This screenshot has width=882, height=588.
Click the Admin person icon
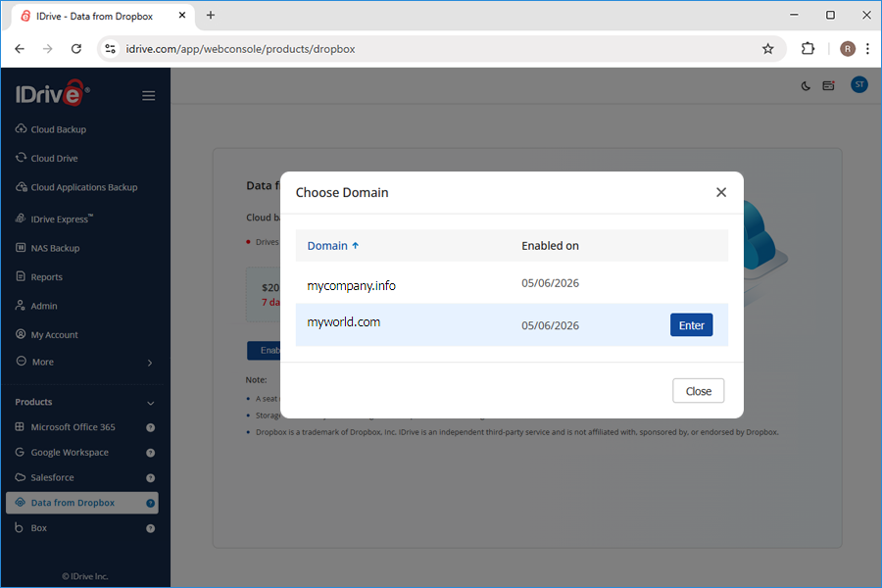pos(21,306)
